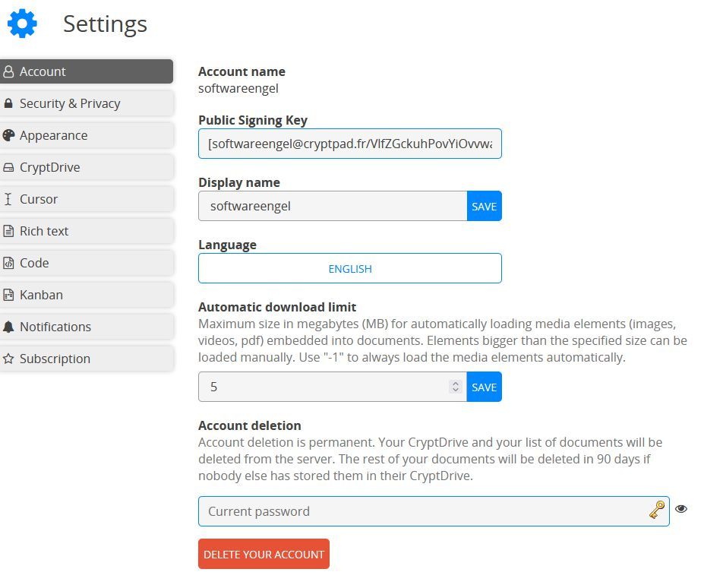Open the Account settings tab
The height and width of the screenshot is (588, 704).
coord(87,71)
